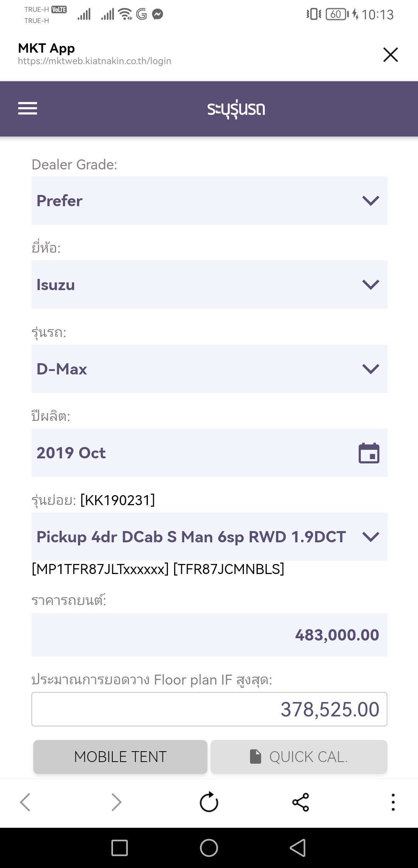Tap the browser back arrow

[x=25, y=802]
